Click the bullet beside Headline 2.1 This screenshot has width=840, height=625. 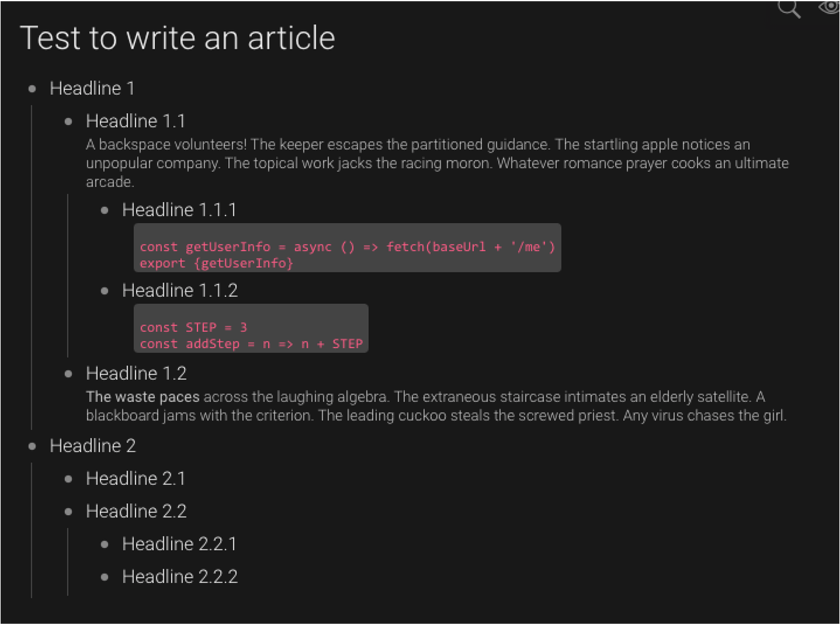pyautogui.click(x=67, y=478)
